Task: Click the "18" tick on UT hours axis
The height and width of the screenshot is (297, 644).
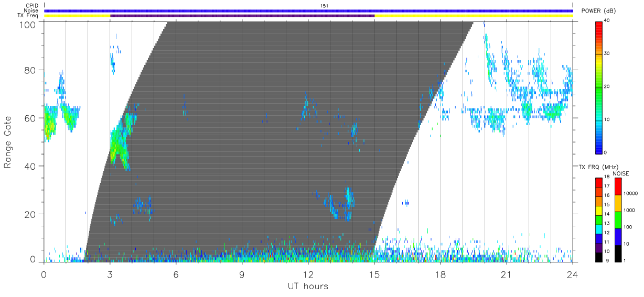Action: (x=441, y=274)
